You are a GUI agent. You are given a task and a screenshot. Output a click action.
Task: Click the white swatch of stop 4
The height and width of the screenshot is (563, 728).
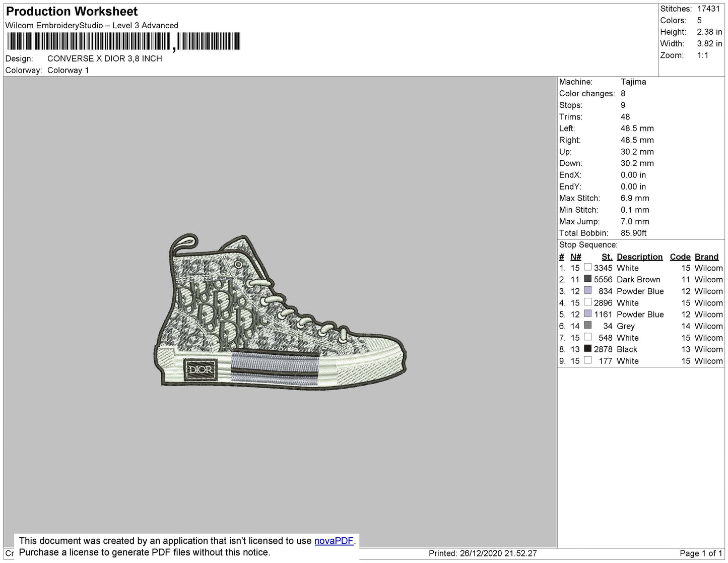[x=587, y=302]
